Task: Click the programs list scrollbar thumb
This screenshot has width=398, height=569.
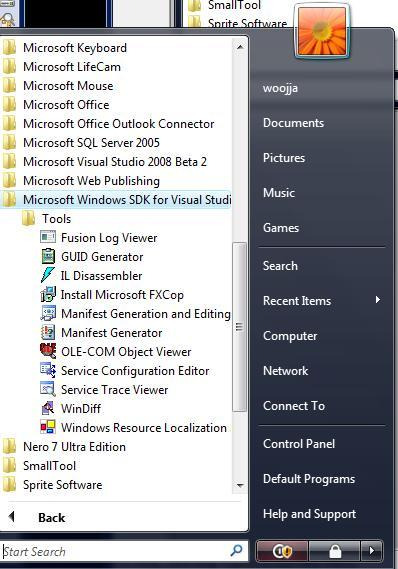Action: [x=239, y=327]
